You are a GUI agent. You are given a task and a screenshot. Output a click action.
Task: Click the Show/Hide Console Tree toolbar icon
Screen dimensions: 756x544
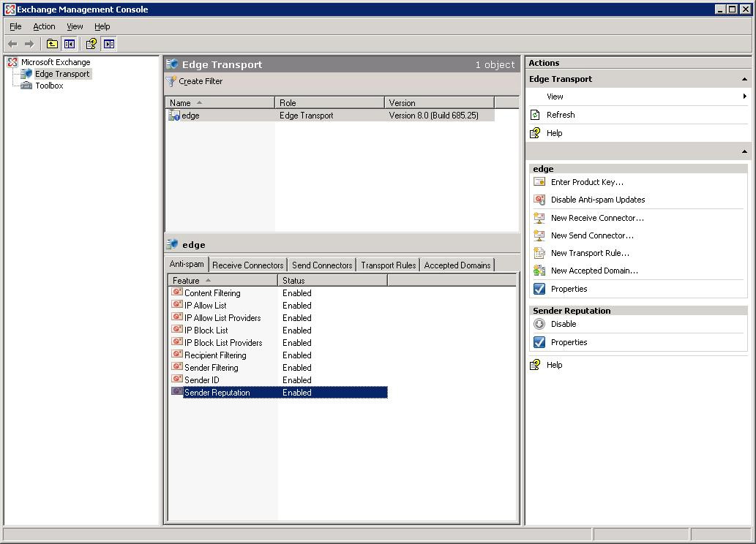(x=69, y=43)
